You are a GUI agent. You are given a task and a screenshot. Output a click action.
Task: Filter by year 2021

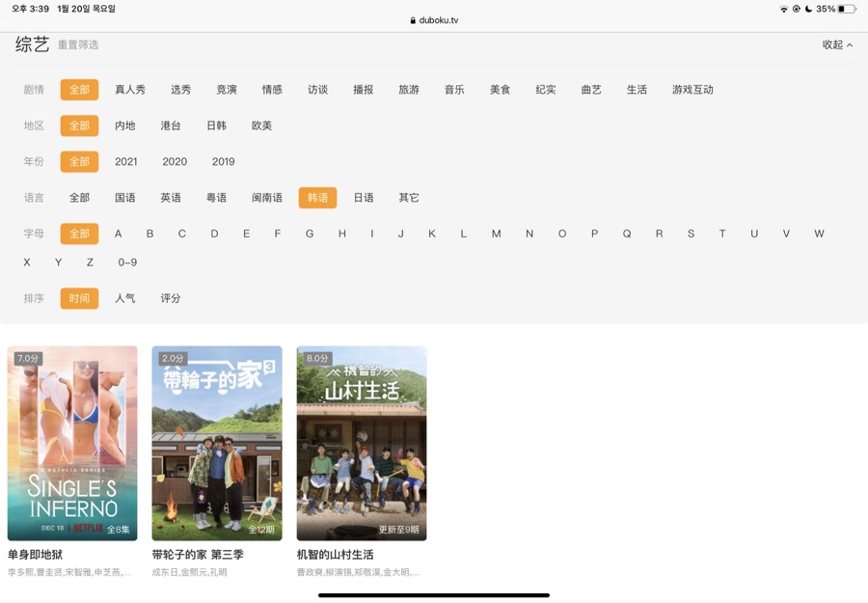126,162
